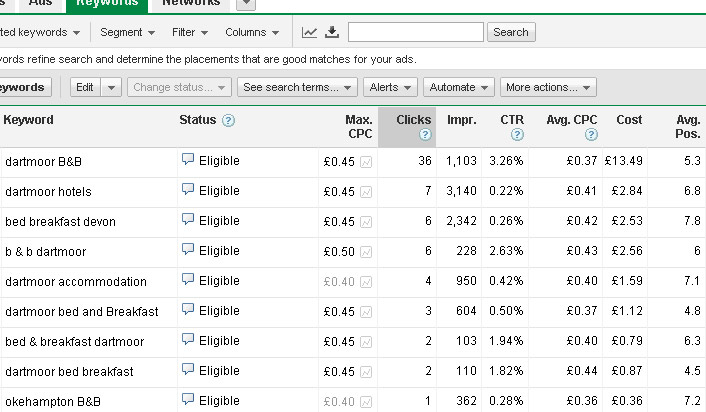Expand the more tabs arrow button
This screenshot has width=706, height=412.
point(246,4)
